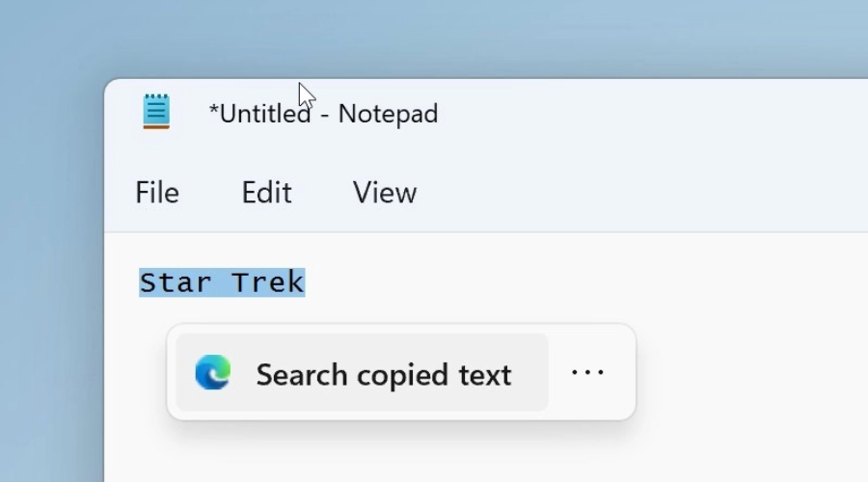Click the Microsoft Edge icon in the popup
Viewport: 868px width, 482px height.
point(213,372)
